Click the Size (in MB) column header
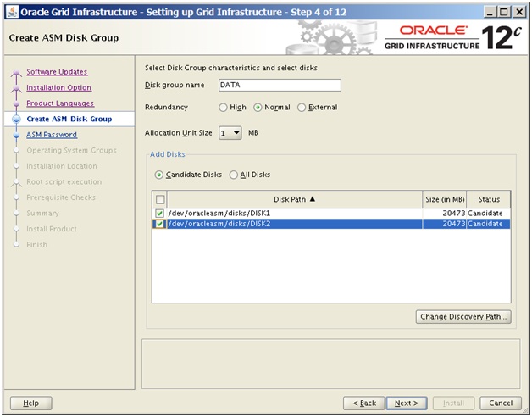 click(445, 199)
